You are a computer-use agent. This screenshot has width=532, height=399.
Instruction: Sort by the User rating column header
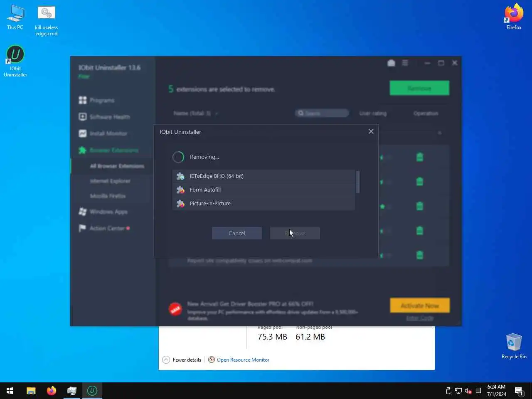373,113
